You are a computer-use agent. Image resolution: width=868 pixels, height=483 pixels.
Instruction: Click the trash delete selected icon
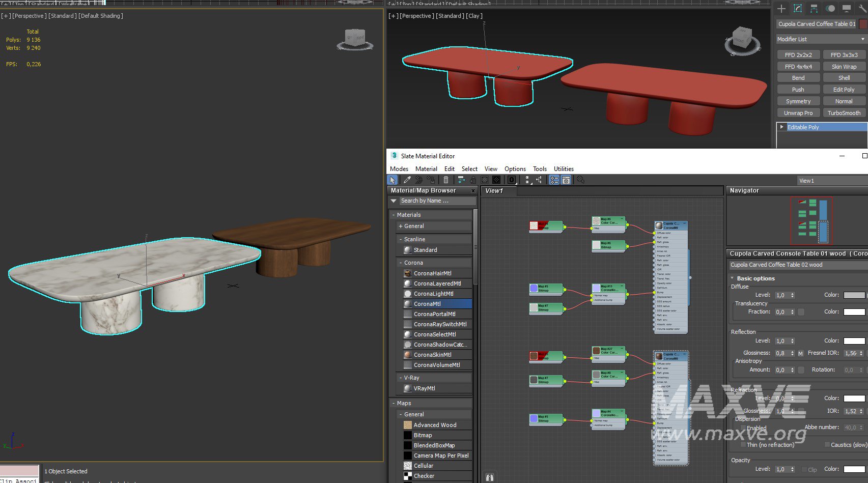click(446, 180)
